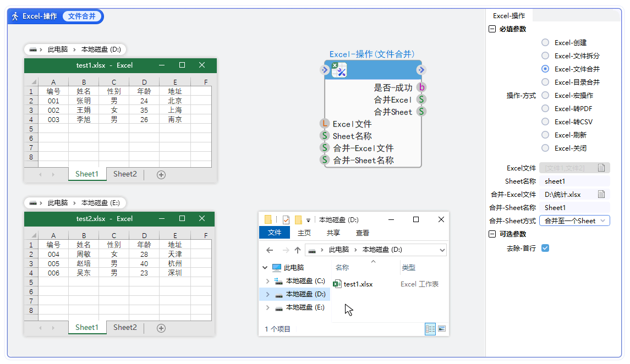Click the Excel文件 list input port
630x364 pixels.
tap(325, 124)
